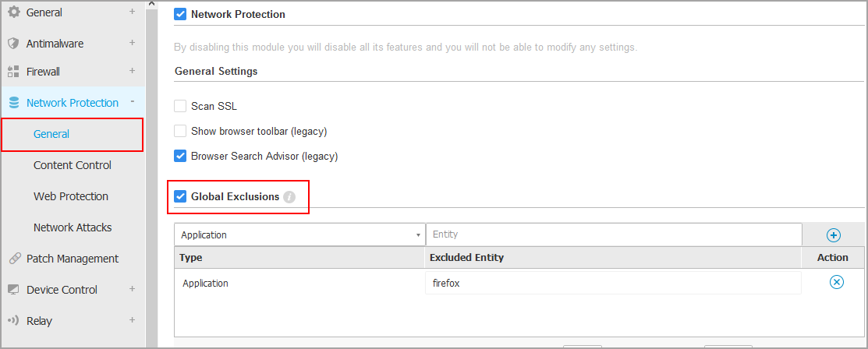Click the Device Control monitor icon

pyautogui.click(x=14, y=290)
